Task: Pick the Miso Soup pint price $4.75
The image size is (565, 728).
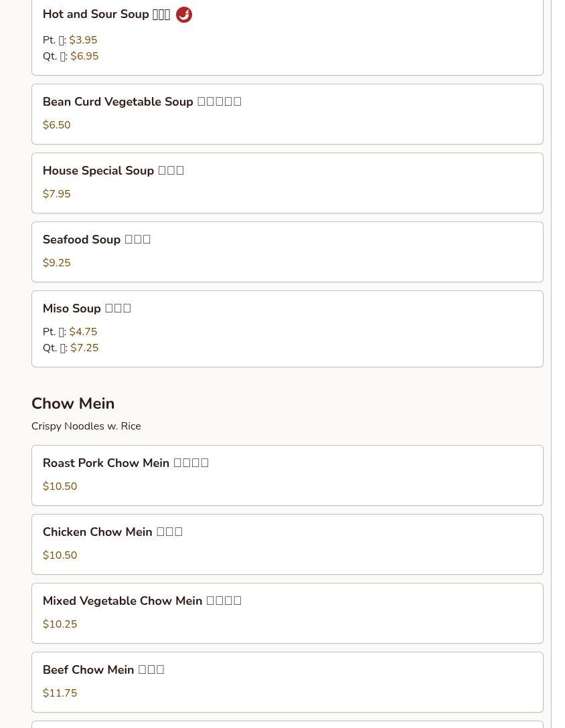Action: [x=83, y=332]
